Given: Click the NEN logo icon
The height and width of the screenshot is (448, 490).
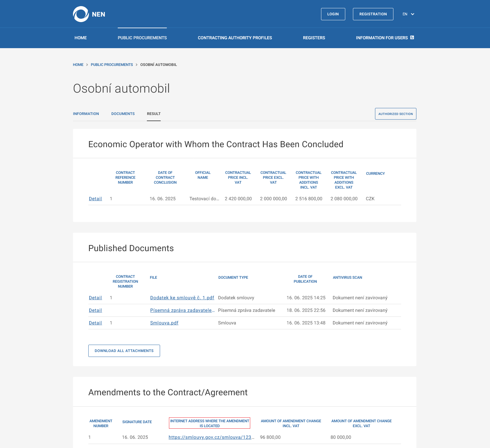Looking at the screenshot, I should (81, 14).
